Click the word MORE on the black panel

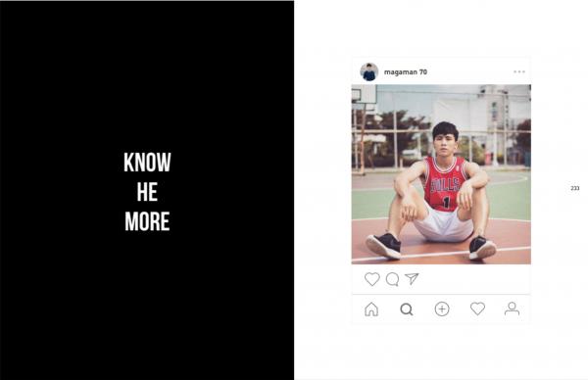point(147,221)
